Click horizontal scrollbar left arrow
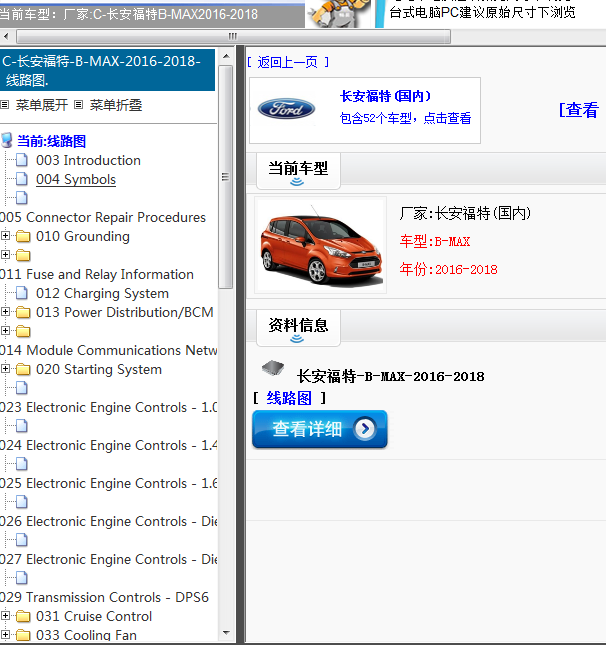Viewport: 606px width, 645px height. tap(6, 36)
